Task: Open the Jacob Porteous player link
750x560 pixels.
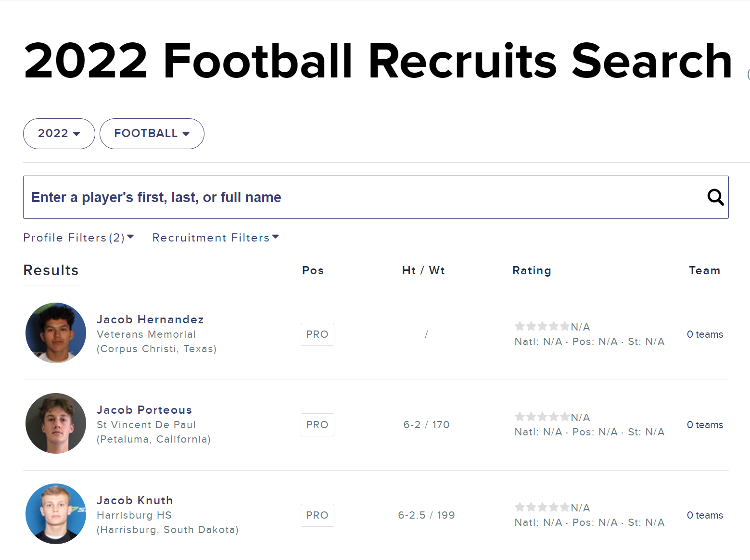Action: coord(144,410)
